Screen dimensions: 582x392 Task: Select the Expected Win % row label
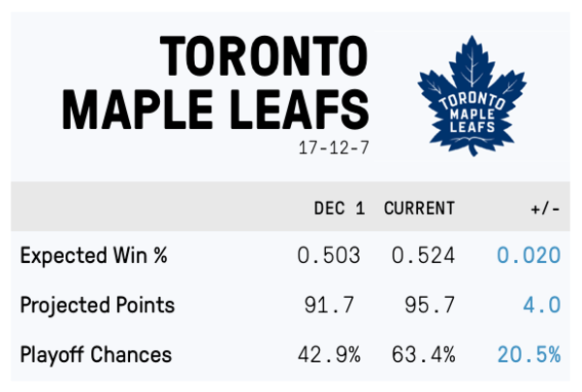(x=95, y=256)
